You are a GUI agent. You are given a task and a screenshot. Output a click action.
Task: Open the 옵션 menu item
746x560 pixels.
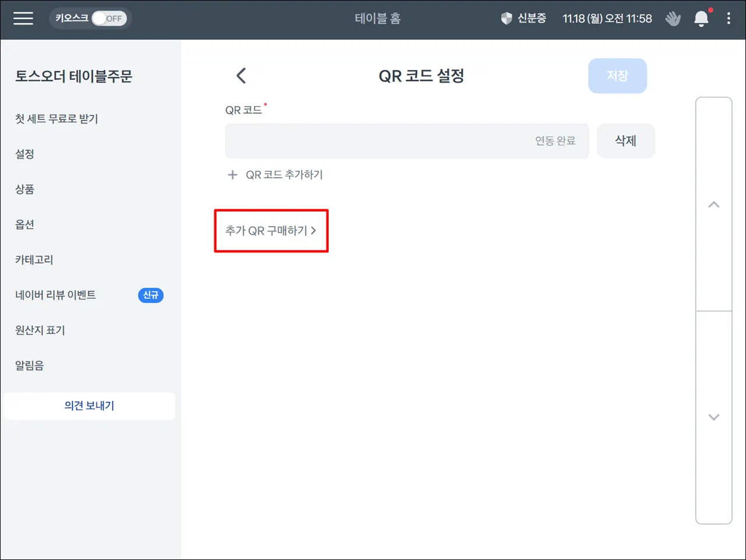pos(24,224)
